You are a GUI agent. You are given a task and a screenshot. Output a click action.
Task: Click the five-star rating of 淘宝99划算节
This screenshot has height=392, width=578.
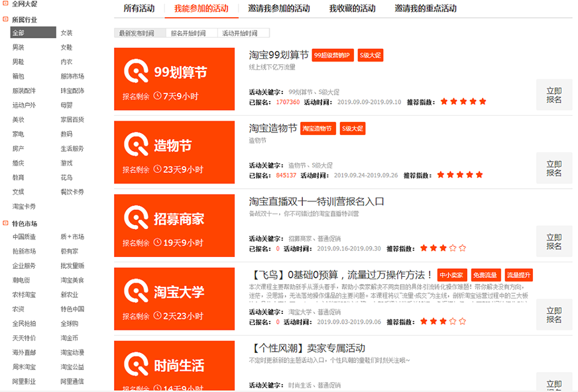463,101
